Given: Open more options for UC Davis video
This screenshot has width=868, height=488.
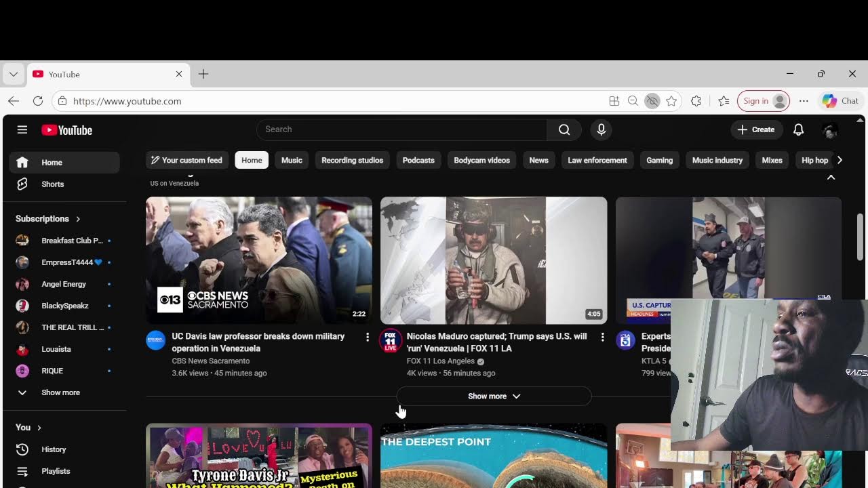Looking at the screenshot, I should tap(368, 337).
